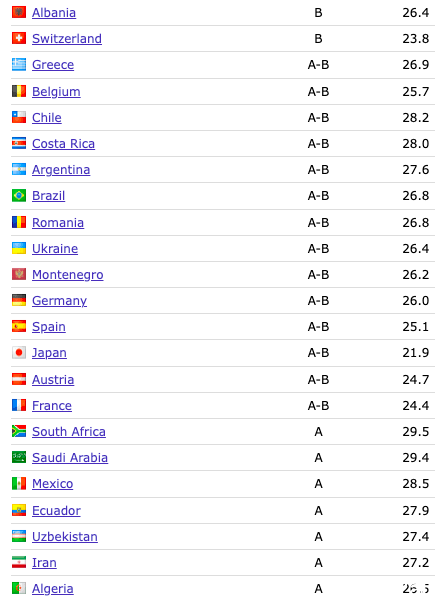Click Romania's 26.8 value cell
Screen dimensions: 439x600
point(415,222)
